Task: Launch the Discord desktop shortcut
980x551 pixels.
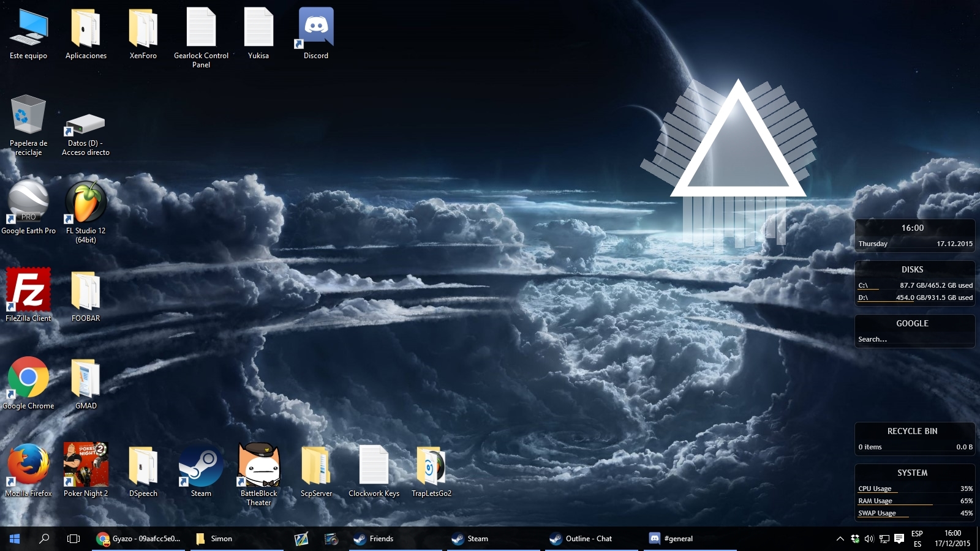Action: (x=316, y=28)
